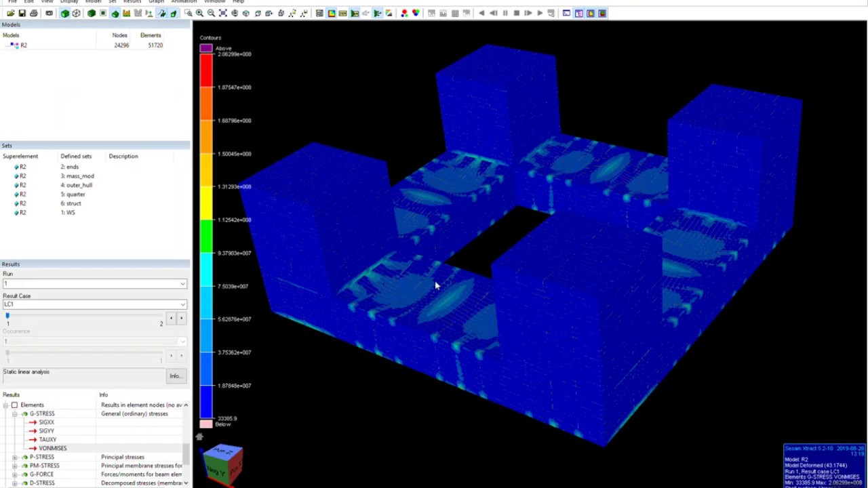Select the SIGXX stress component
The width and height of the screenshot is (868, 488).
(x=46, y=422)
